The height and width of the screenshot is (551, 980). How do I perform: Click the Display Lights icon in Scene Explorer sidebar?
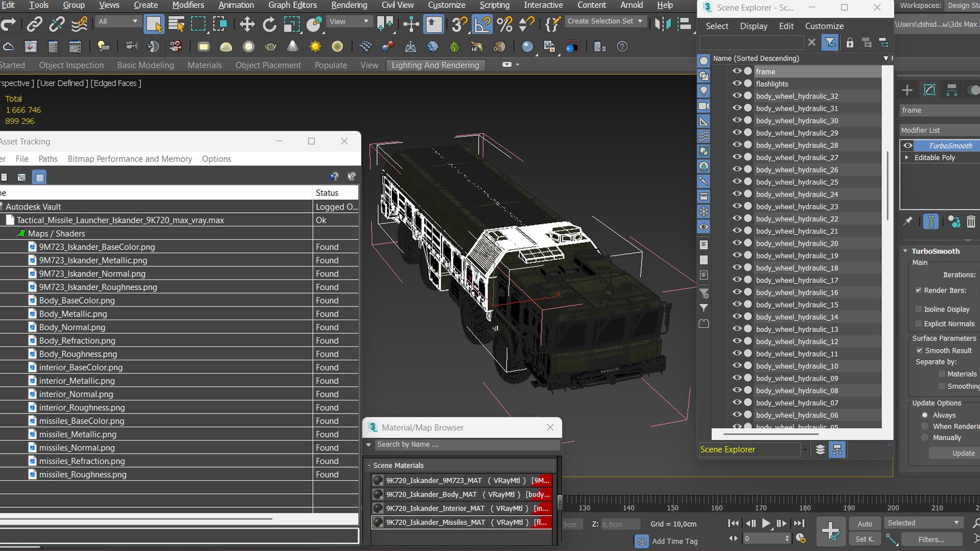click(704, 91)
